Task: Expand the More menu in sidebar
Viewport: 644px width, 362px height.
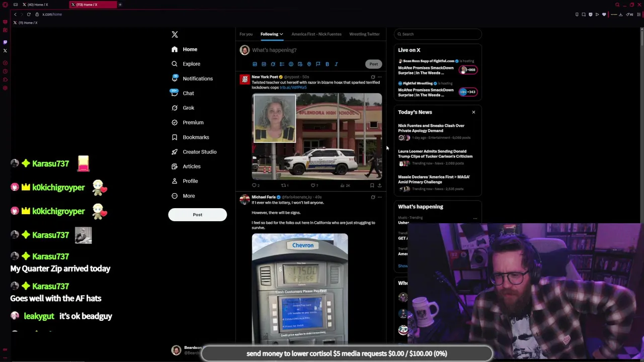Action: [183, 196]
